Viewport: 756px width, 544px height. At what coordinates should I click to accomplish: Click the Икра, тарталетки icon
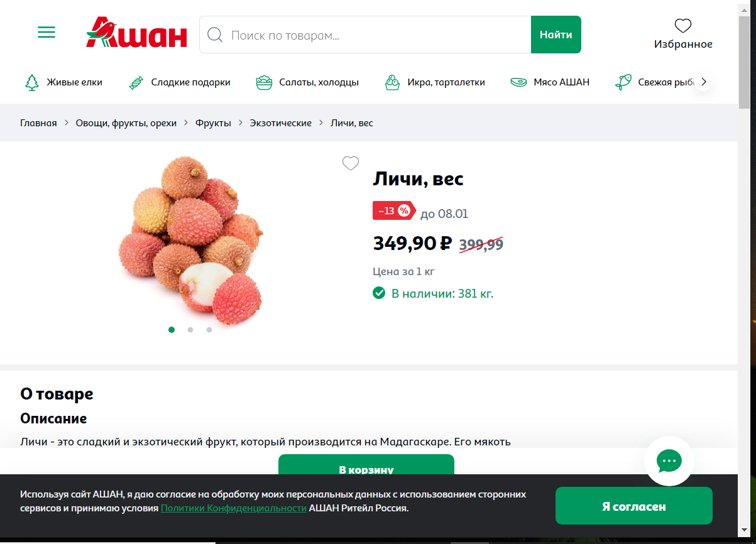[392, 82]
